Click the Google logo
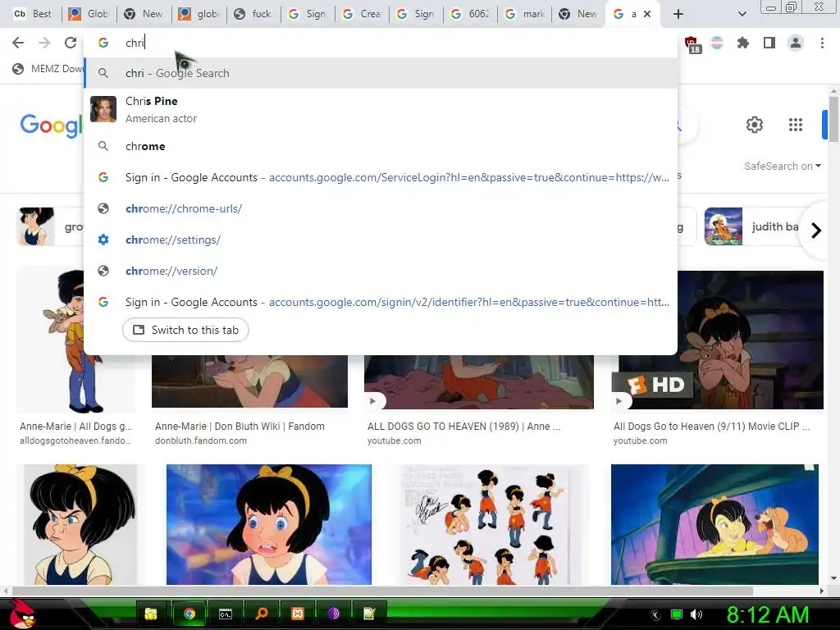Image resolution: width=840 pixels, height=630 pixels. [52, 126]
